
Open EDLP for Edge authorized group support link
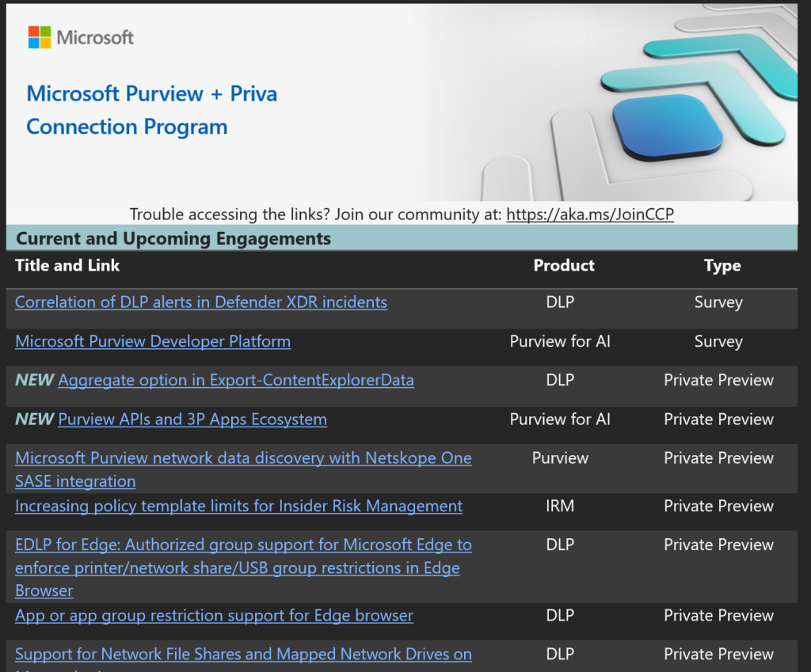243,545
